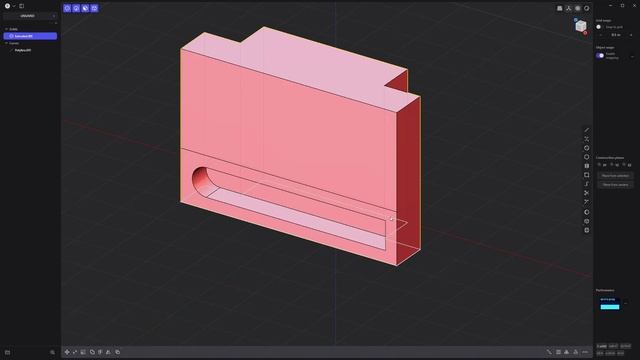The width and height of the screenshot is (640, 360).
Task: Open dropdown chevron next to Plasticity logo
Action: (14, 6)
